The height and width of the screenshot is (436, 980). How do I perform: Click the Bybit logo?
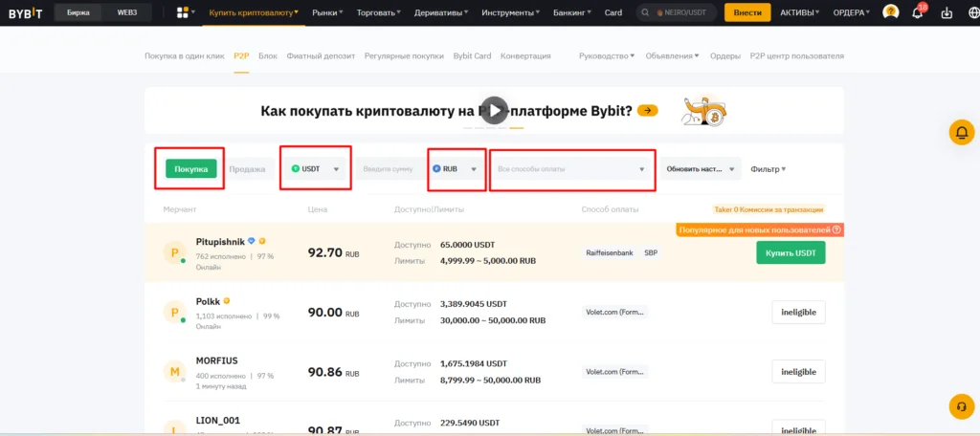point(26,12)
